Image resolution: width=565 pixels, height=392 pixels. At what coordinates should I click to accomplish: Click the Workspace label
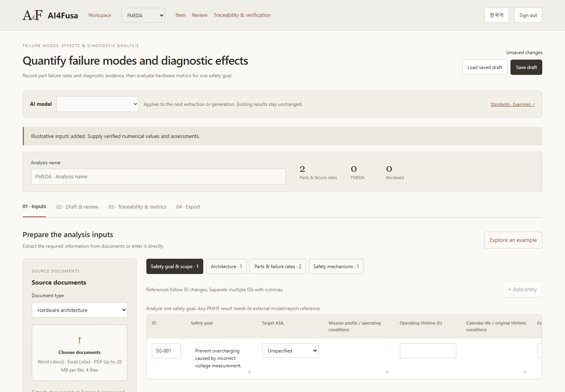point(100,15)
